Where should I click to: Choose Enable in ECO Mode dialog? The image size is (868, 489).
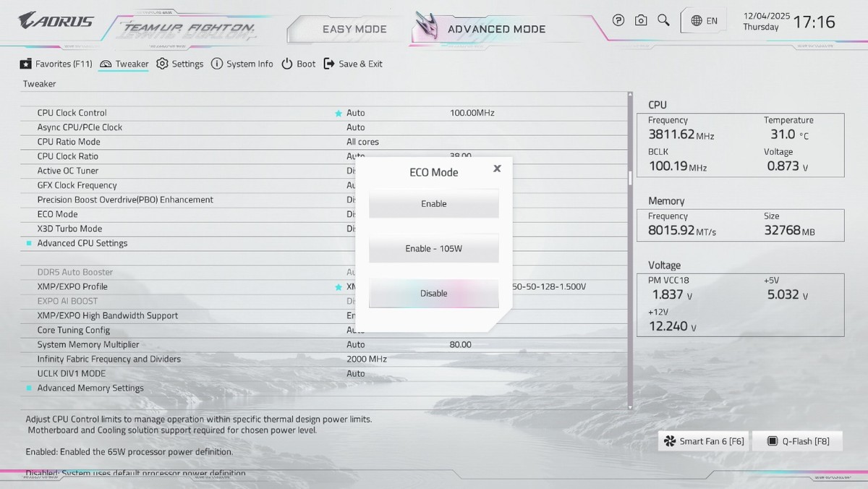click(434, 204)
